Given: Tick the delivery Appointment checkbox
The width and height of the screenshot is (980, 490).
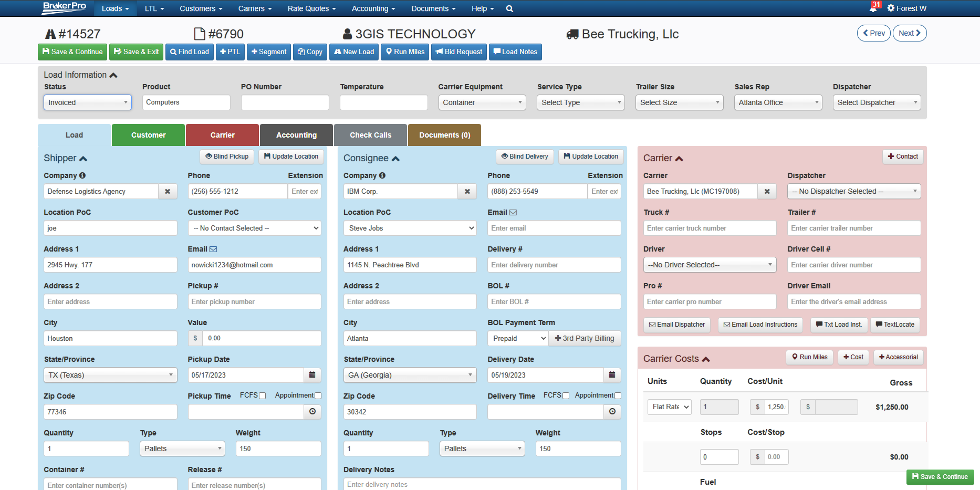Looking at the screenshot, I should coord(618,396).
